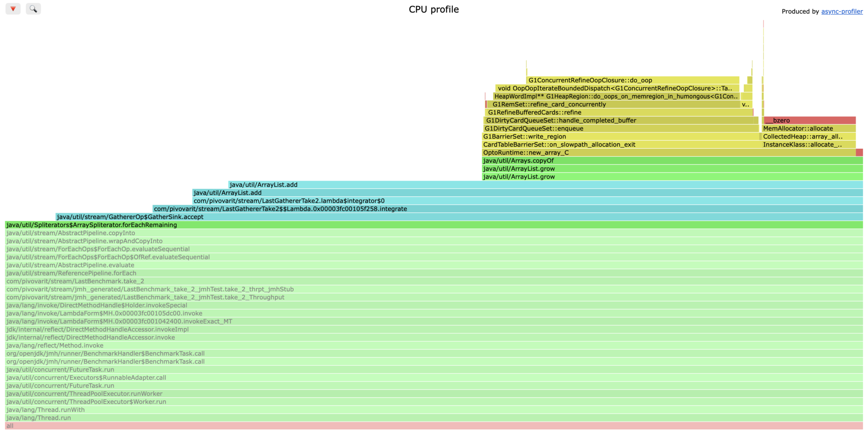Viewport: 868px width, 437px height.
Task: Click the LastBenchmark.take_2 frame
Action: point(434,281)
